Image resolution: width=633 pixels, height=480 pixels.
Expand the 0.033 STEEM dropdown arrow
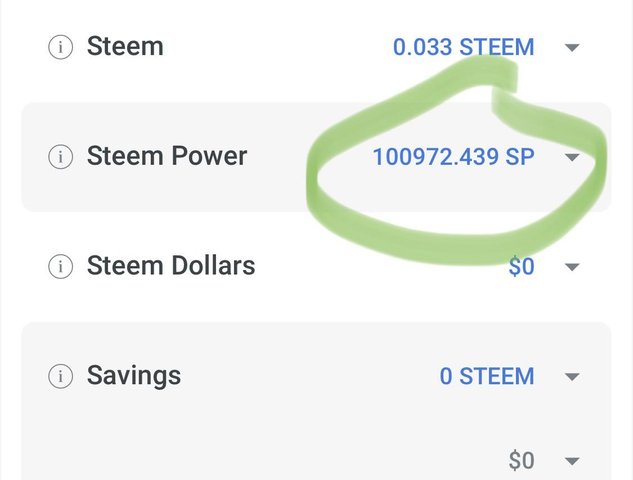click(x=572, y=47)
